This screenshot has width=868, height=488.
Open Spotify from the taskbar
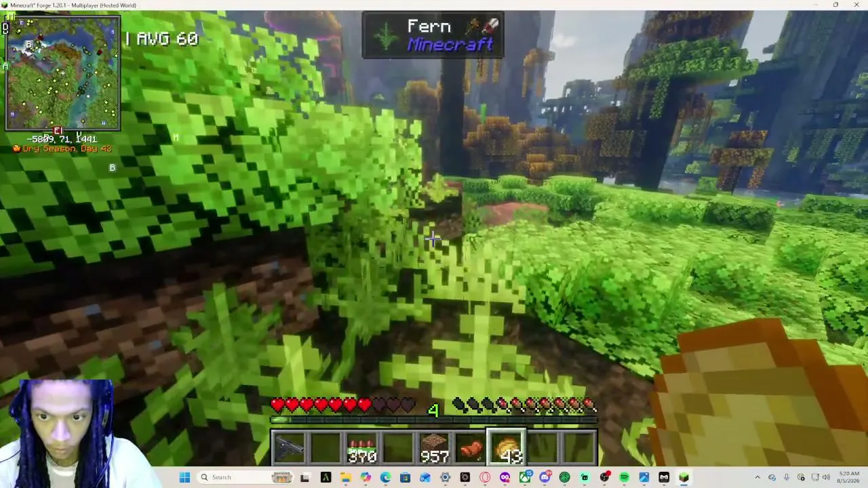(x=624, y=477)
